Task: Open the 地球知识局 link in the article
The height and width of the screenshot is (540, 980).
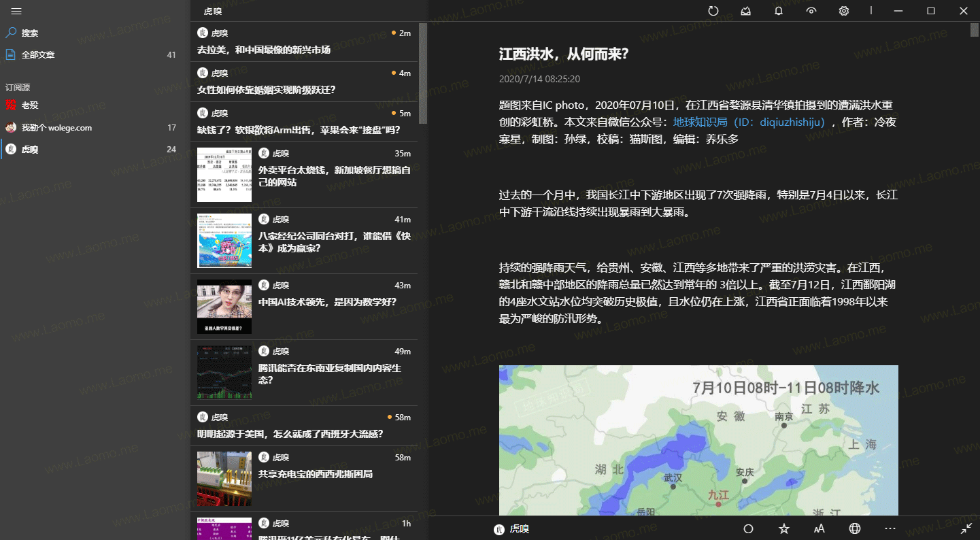Action: click(x=749, y=122)
